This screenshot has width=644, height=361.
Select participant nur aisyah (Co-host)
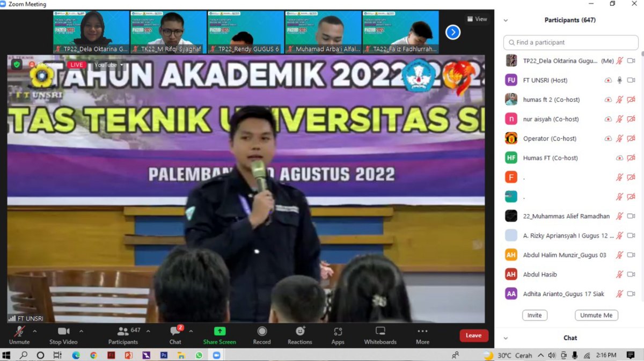point(570,119)
